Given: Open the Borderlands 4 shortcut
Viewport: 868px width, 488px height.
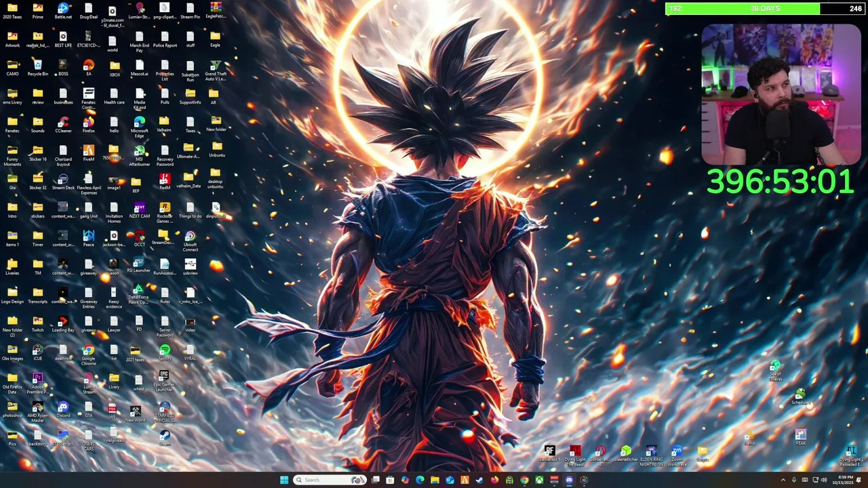Looking at the screenshot, I should tap(600, 455).
